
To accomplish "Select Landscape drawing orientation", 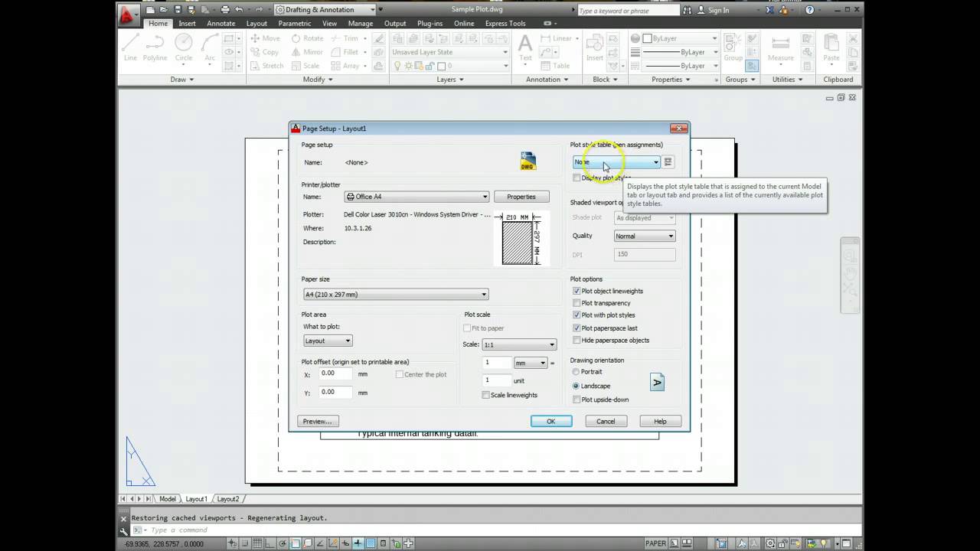I will [576, 386].
